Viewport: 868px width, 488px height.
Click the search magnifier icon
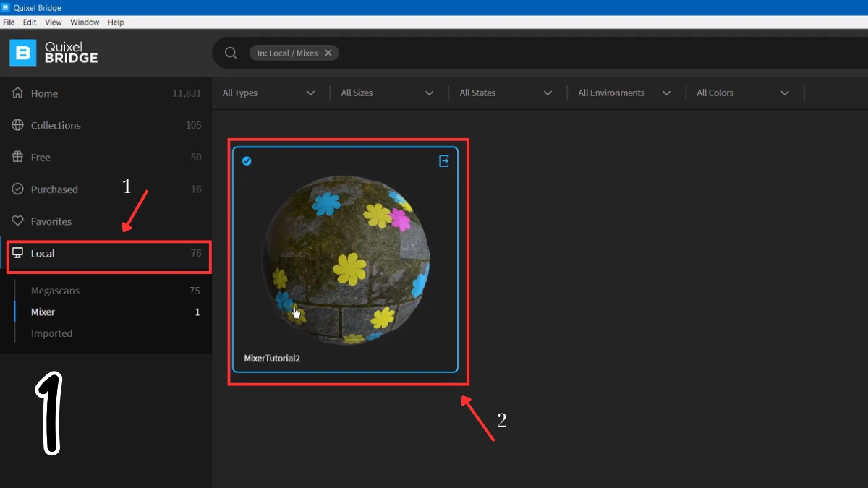[x=231, y=53]
